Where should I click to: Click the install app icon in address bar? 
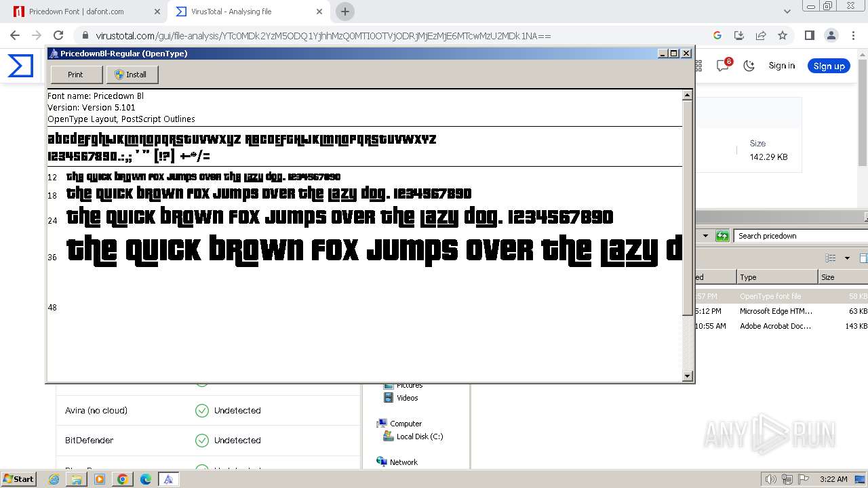[739, 36]
